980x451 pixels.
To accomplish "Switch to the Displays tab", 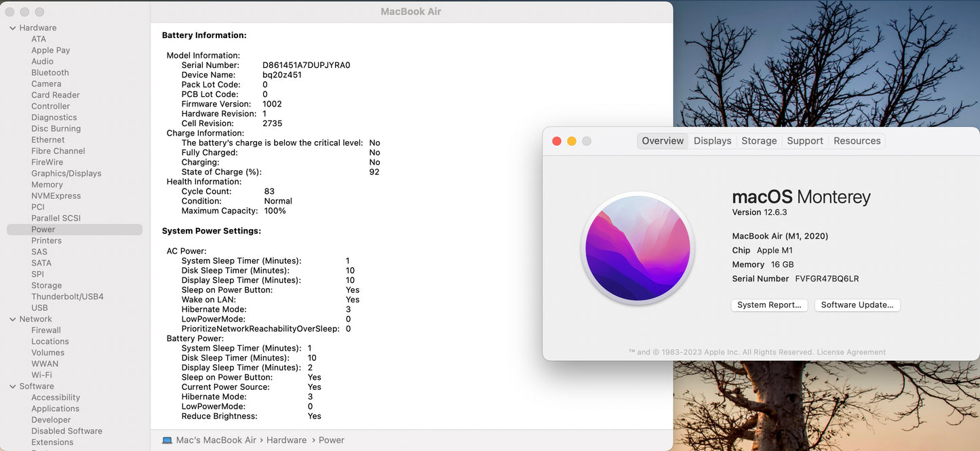I will 712,141.
